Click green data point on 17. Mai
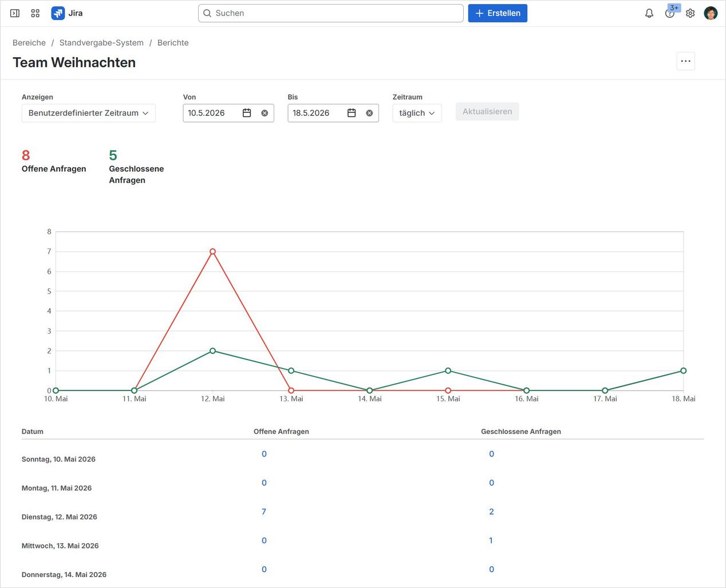This screenshot has height=588, width=726. [605, 390]
